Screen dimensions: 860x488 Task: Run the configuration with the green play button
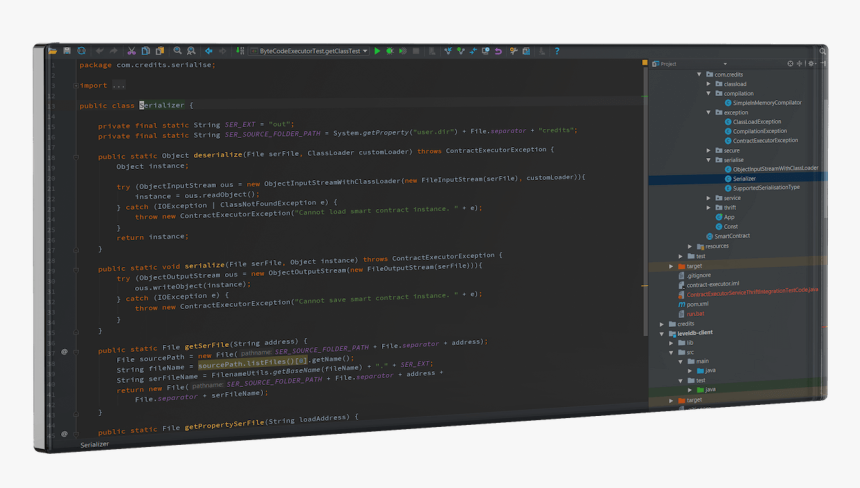click(x=377, y=51)
